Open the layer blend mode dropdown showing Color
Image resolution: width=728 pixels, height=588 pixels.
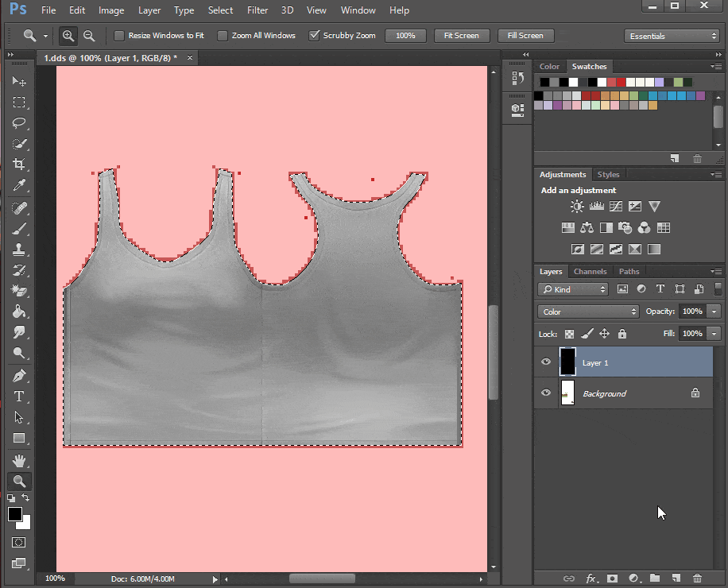587,311
